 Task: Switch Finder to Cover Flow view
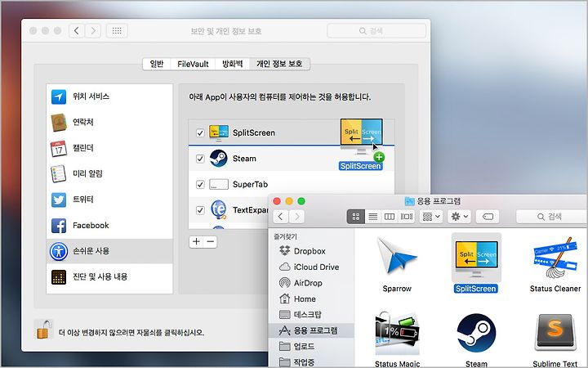click(x=407, y=217)
